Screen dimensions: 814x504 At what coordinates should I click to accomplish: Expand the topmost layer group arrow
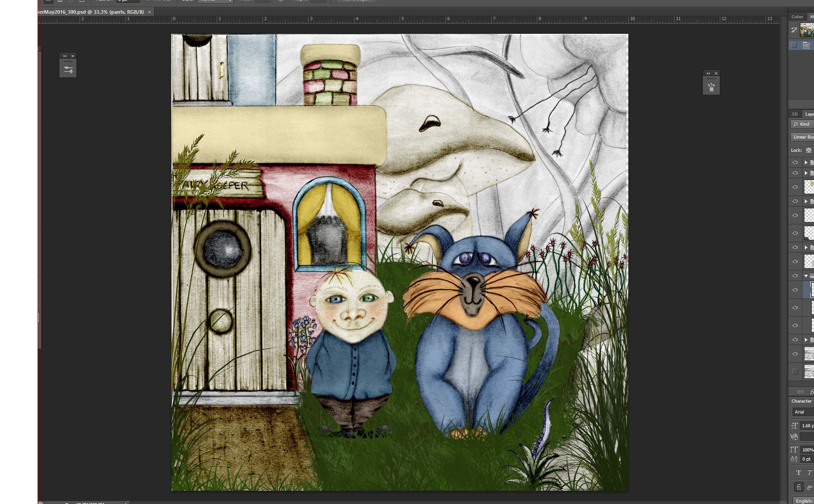(x=806, y=162)
